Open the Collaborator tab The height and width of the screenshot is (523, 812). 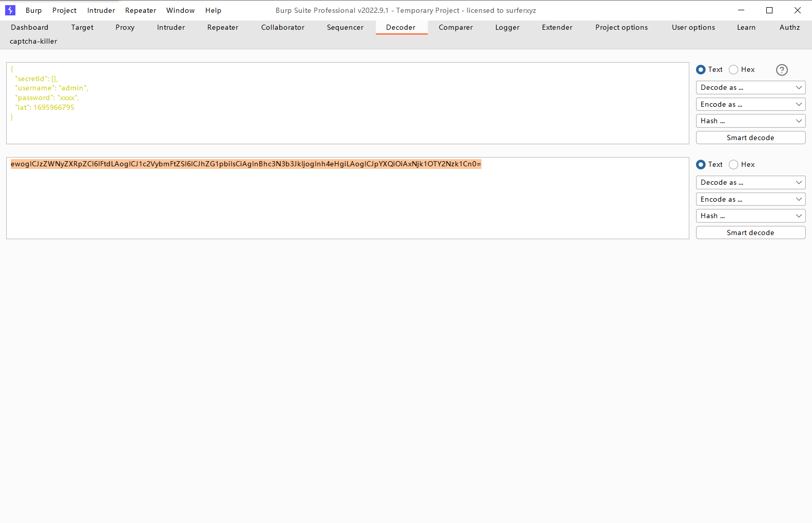[x=283, y=28]
